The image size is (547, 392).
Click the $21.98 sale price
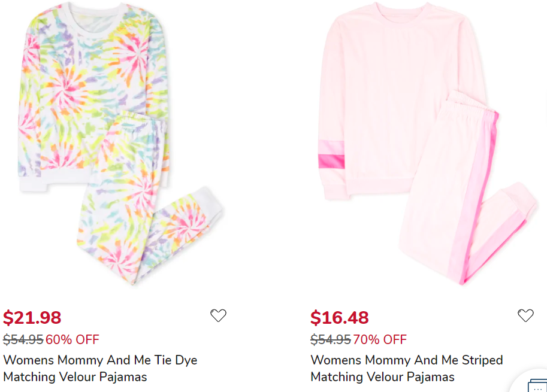32,317
